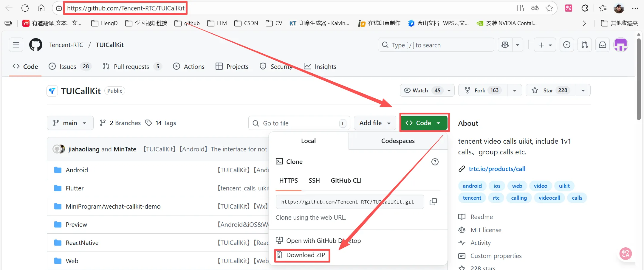The height and width of the screenshot is (270, 644).
Task: Click the Go to file search field
Action: (299, 123)
